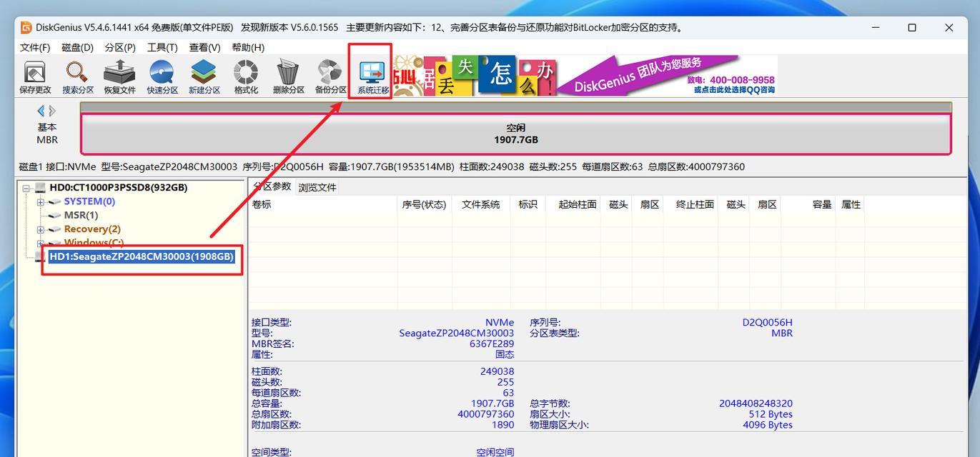Open the 帮助(H) menu
This screenshot has height=457, width=980.
(248, 47)
